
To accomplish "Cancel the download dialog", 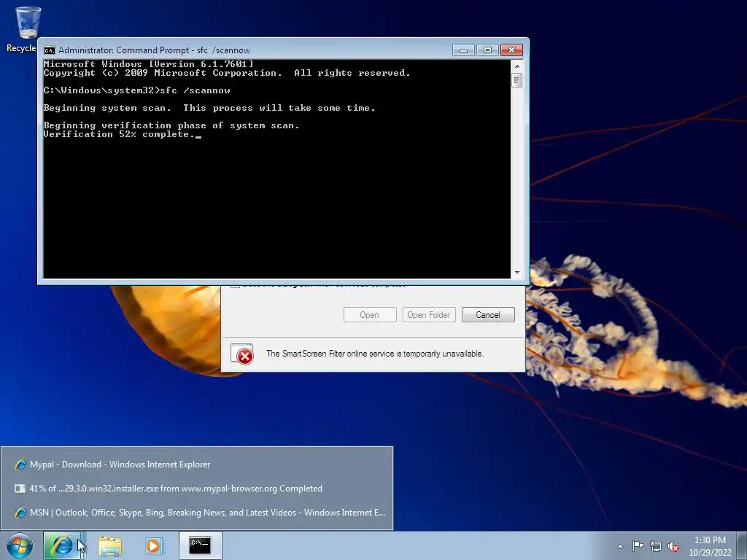I will click(488, 315).
